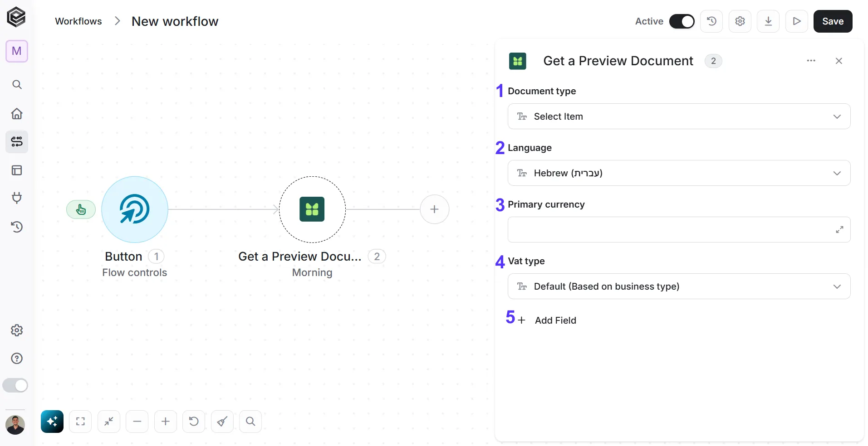
Task: Click the Primary currency input field
Action: (x=679, y=230)
